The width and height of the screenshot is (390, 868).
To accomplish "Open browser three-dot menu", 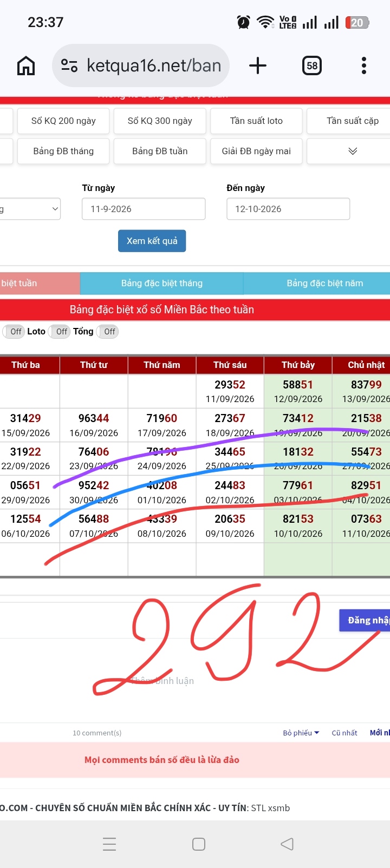I will (364, 65).
